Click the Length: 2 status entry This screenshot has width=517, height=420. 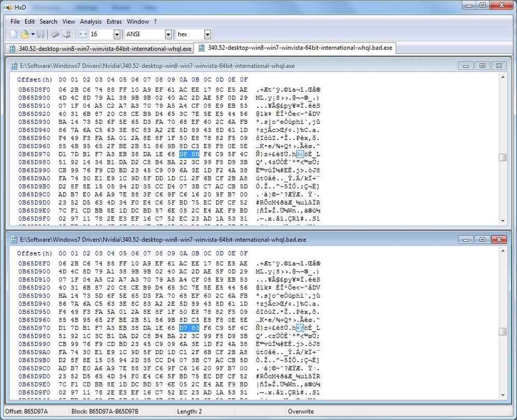pyautogui.click(x=189, y=411)
